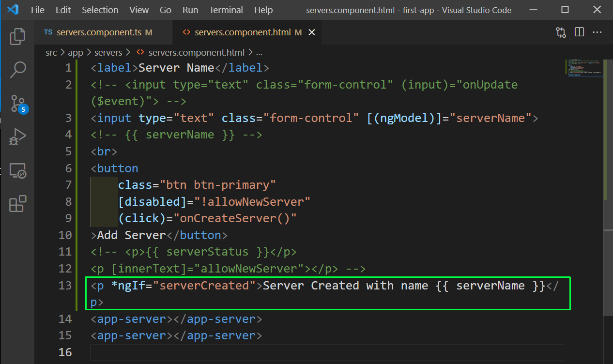This screenshot has height=364, width=613.
Task: Open the Terminal menu
Action: pyautogui.click(x=226, y=10)
